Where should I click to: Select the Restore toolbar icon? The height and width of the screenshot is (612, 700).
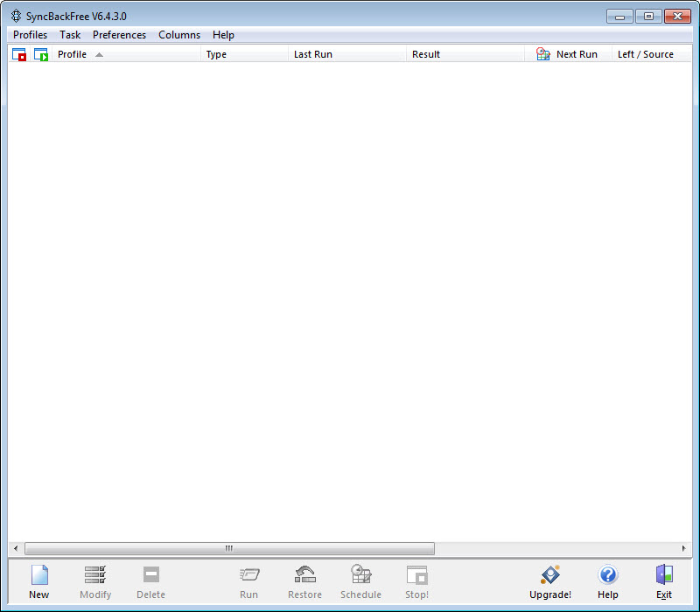point(304,575)
